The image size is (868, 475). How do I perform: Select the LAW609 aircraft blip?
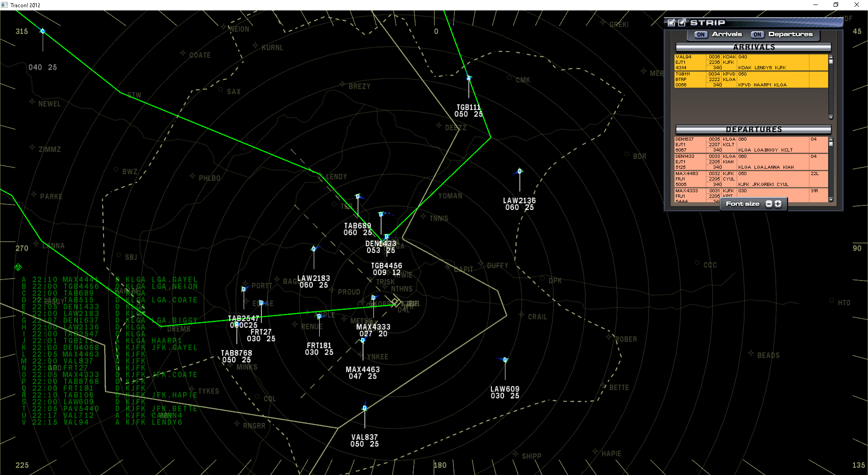504,360
